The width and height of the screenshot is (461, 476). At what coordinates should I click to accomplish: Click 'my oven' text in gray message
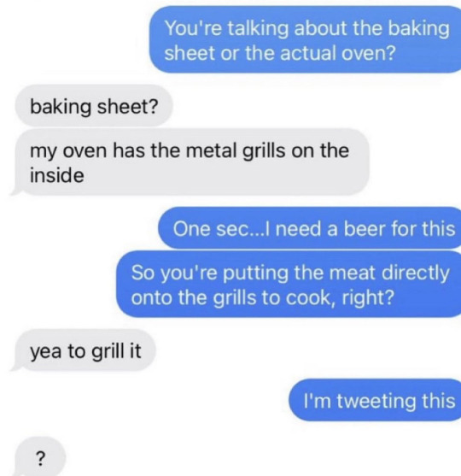point(68,151)
